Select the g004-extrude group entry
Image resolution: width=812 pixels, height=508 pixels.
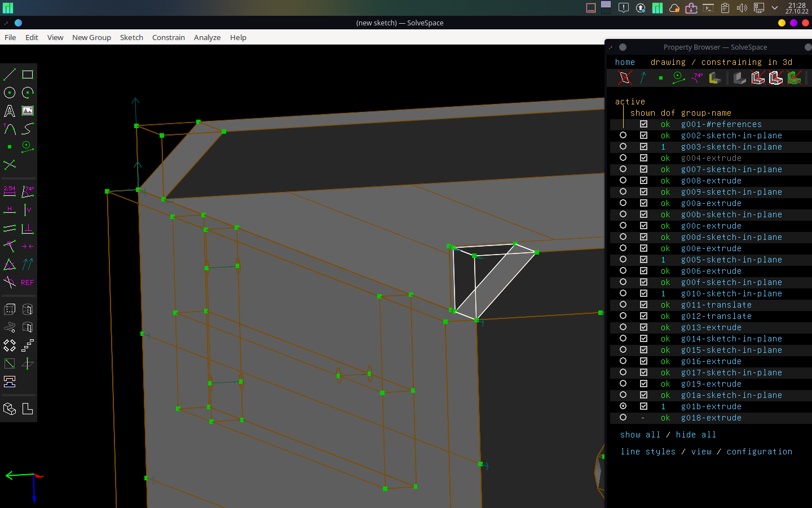(711, 158)
